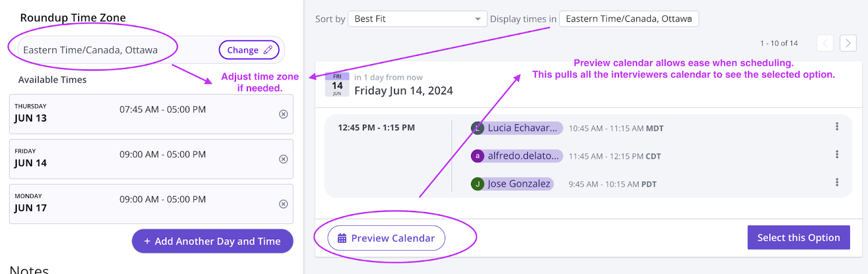
Task: Open options menu for alfredo.delato
Action: pos(837,155)
